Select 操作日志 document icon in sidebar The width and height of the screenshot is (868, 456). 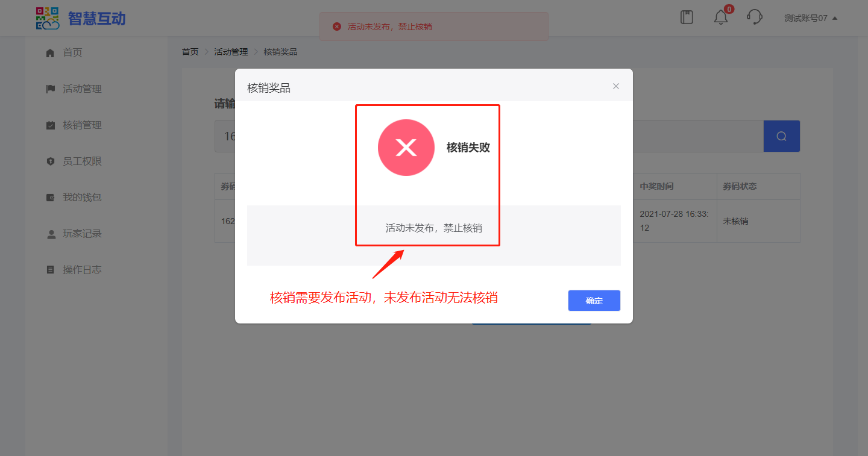point(51,270)
